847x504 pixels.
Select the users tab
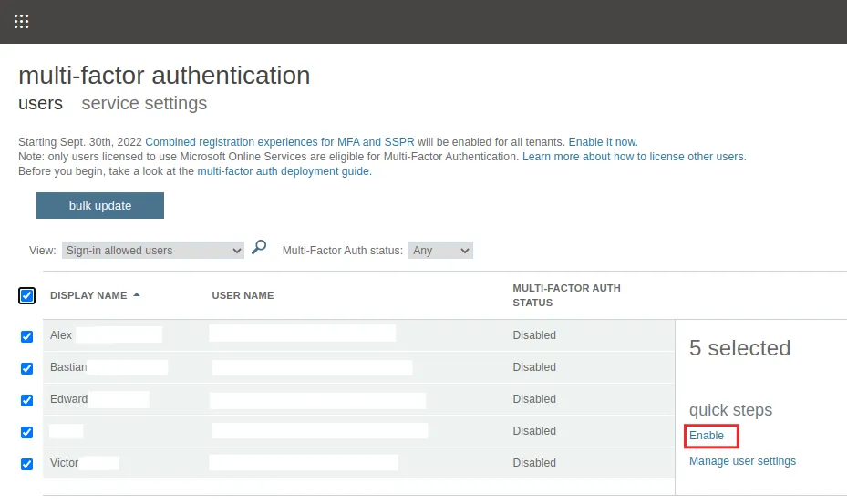(40, 104)
